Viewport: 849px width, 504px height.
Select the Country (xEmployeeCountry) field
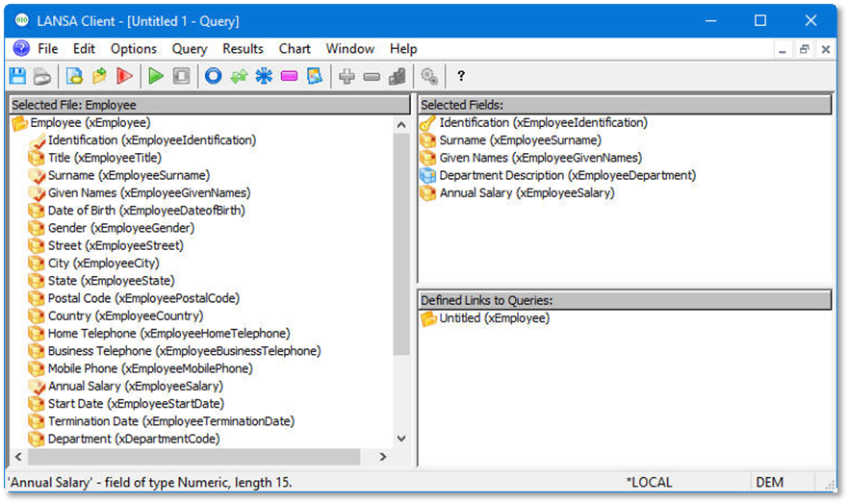tap(125, 315)
